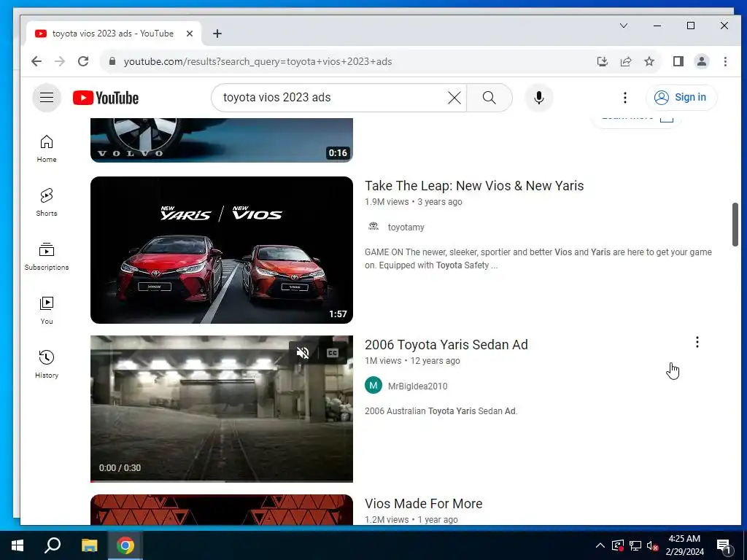Open network icon in system tray
The width and height of the screenshot is (747, 560).
click(x=635, y=545)
